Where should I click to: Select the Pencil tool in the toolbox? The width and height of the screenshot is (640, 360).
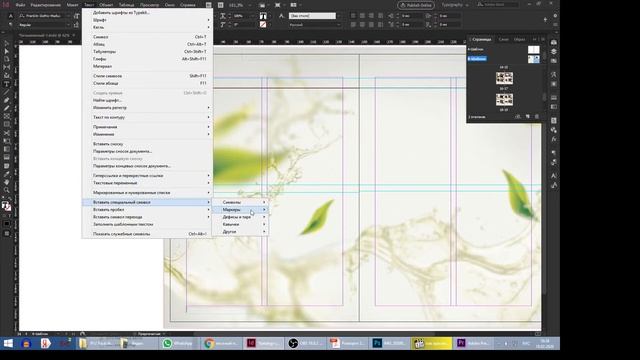coord(7,109)
